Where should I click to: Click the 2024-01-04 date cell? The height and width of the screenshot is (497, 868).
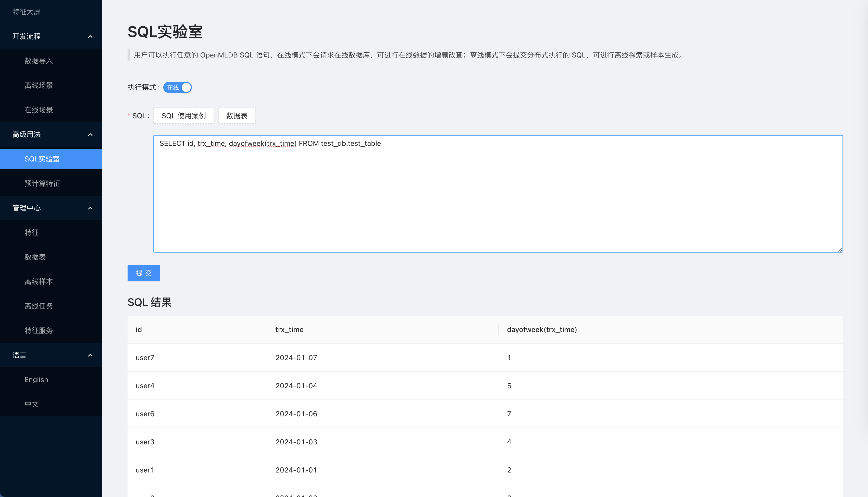[x=382, y=386]
